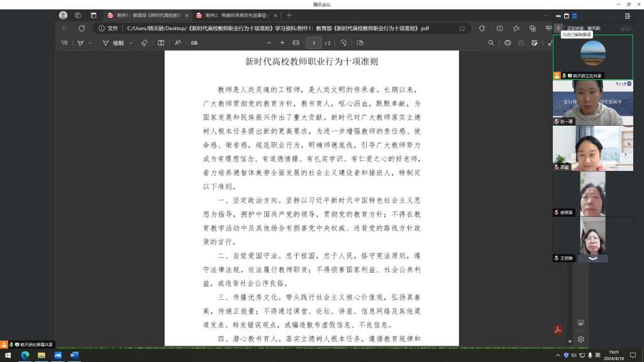Open Word from the Windows taskbar
The height and width of the screenshot is (362, 644).
tap(74, 355)
